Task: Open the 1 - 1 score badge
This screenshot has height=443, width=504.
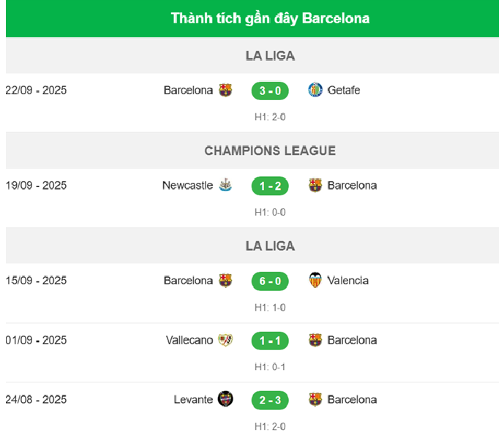Action: pos(270,340)
